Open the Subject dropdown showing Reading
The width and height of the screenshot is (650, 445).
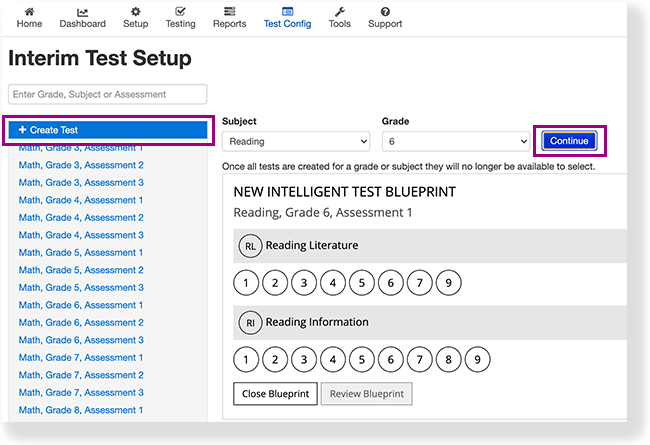(x=296, y=141)
